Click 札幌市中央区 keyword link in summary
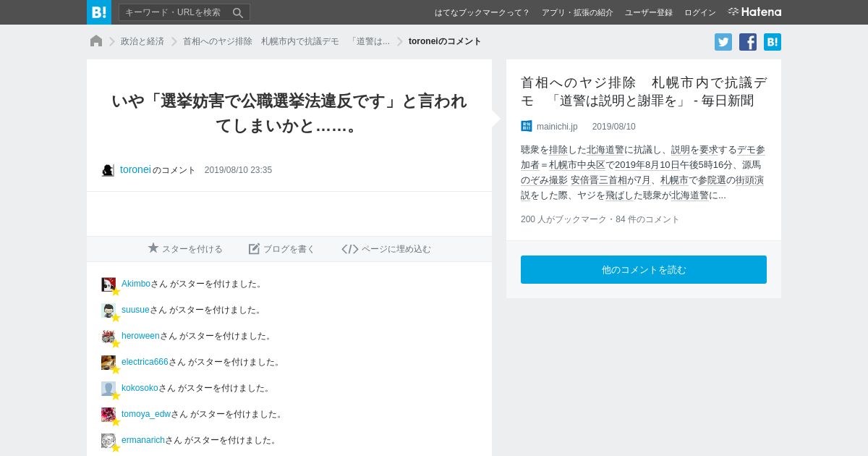This screenshot has height=456, width=868. tap(577, 165)
